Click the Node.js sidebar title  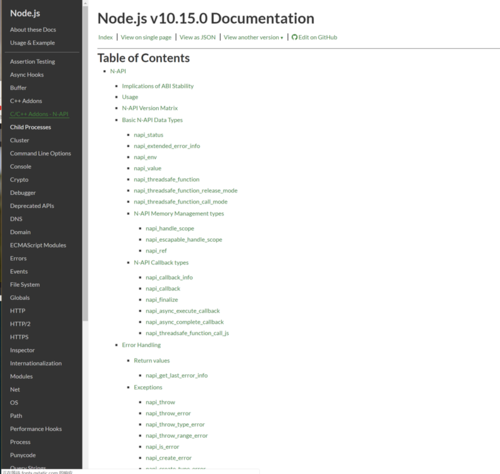25,13
